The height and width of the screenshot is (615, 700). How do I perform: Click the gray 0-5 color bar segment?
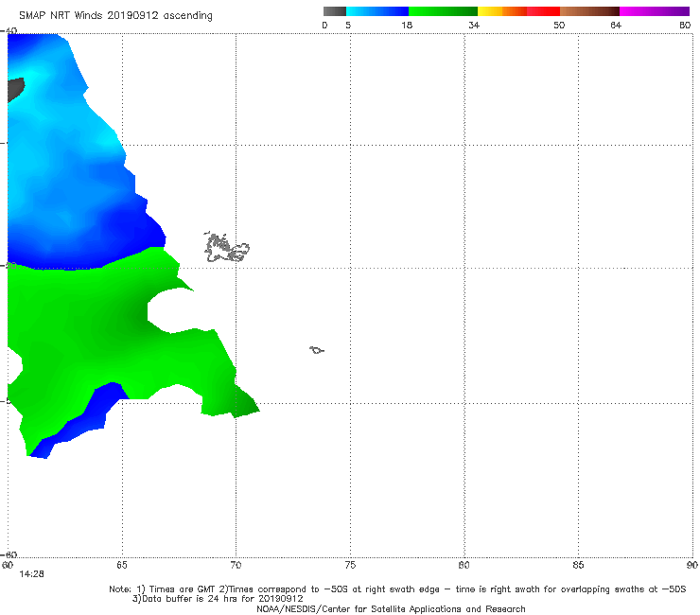(335, 11)
